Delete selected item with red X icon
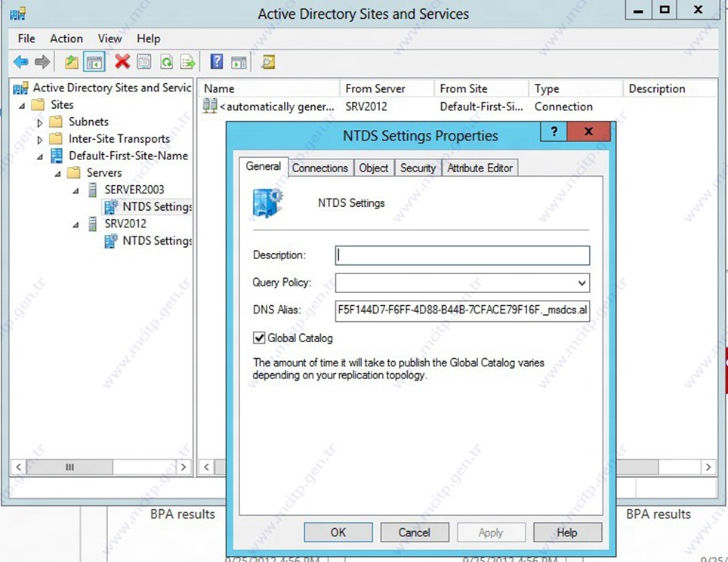This screenshot has height=562, width=728. [122, 61]
